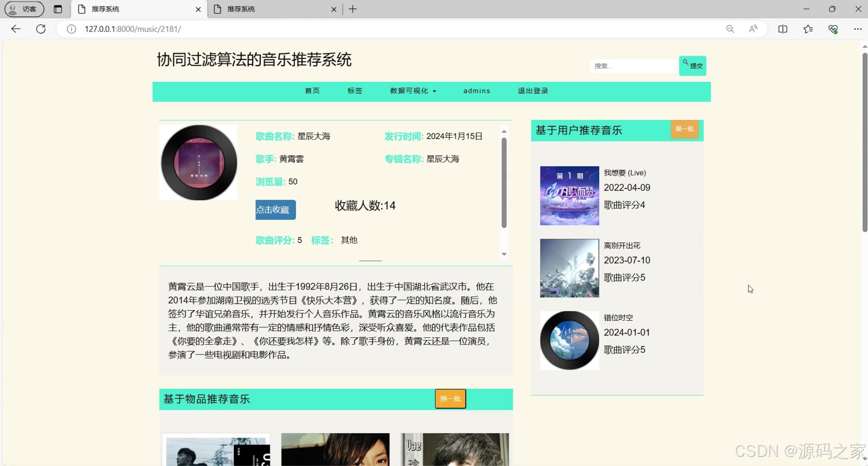
Task: Select 首页 in the navigation bar
Action: pyautogui.click(x=312, y=91)
